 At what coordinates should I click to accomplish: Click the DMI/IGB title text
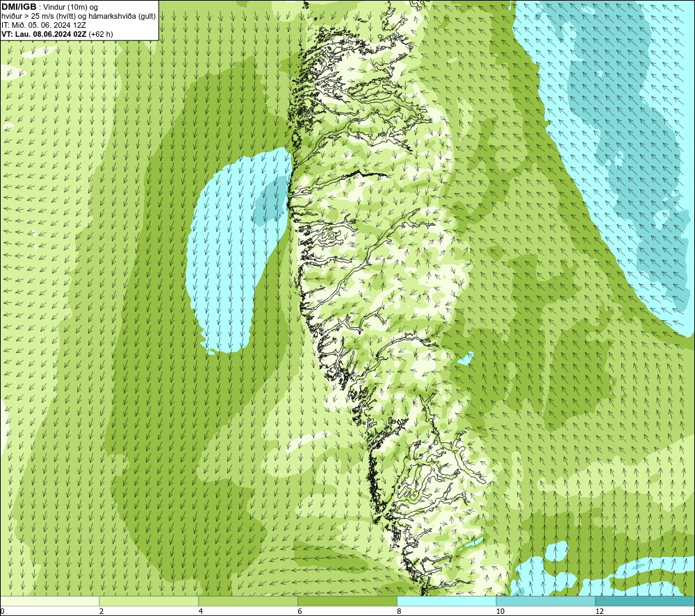tap(19, 7)
